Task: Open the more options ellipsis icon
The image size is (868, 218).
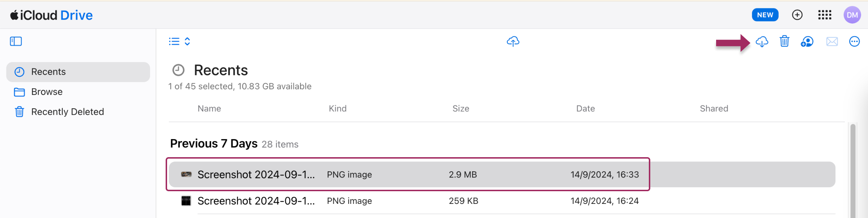Action: (x=854, y=42)
